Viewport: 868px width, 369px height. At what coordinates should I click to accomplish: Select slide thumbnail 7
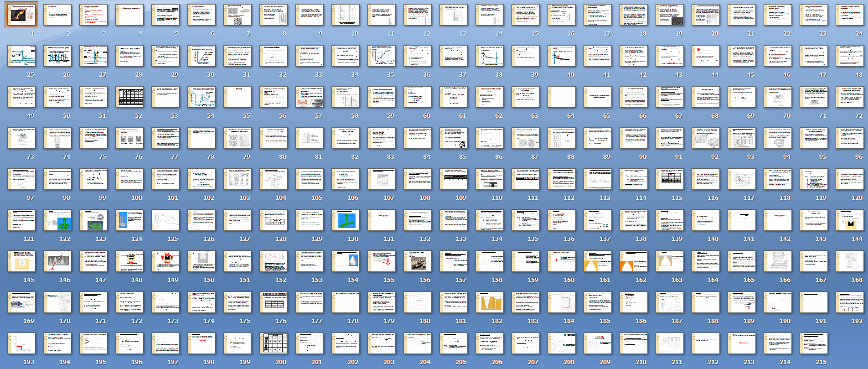[238, 15]
